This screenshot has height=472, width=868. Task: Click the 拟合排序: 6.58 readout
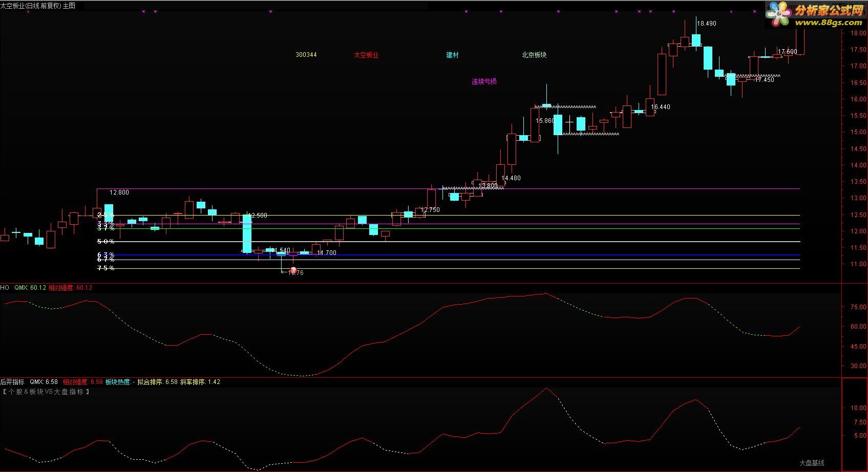click(x=158, y=382)
